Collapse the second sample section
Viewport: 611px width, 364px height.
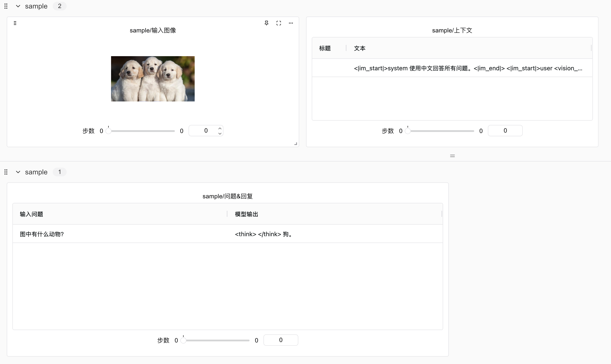tap(18, 172)
